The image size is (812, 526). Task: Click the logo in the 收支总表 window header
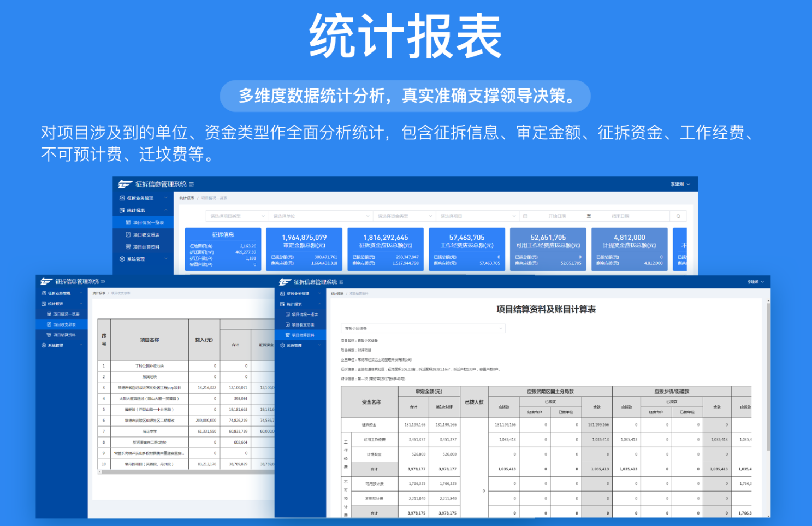tap(46, 282)
